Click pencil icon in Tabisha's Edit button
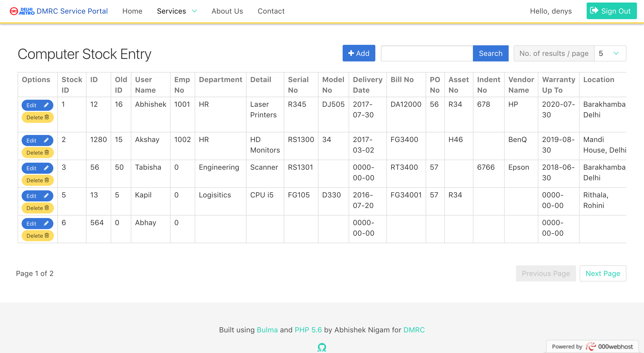 (x=46, y=168)
